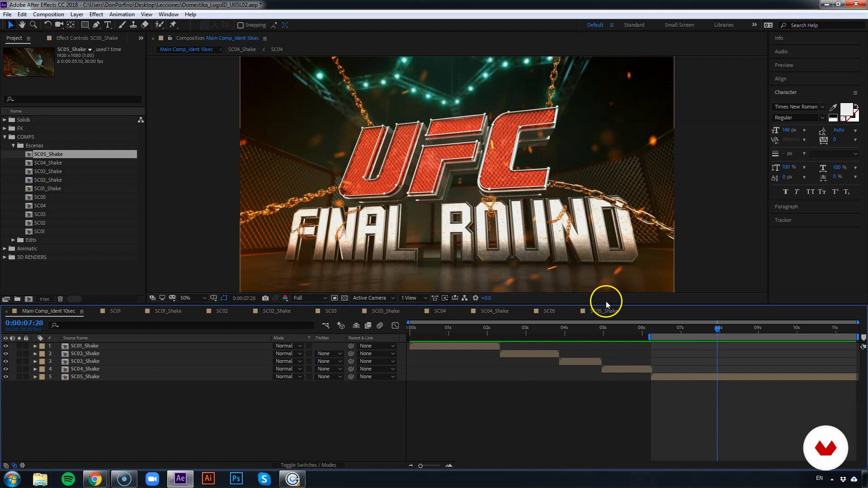Select the Brush tool
Image resolution: width=868 pixels, height=488 pixels.
pos(122,25)
